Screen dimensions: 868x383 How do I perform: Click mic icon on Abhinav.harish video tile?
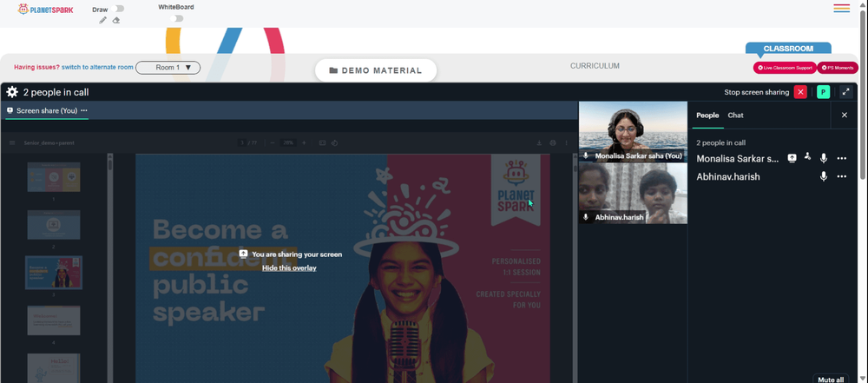(586, 217)
